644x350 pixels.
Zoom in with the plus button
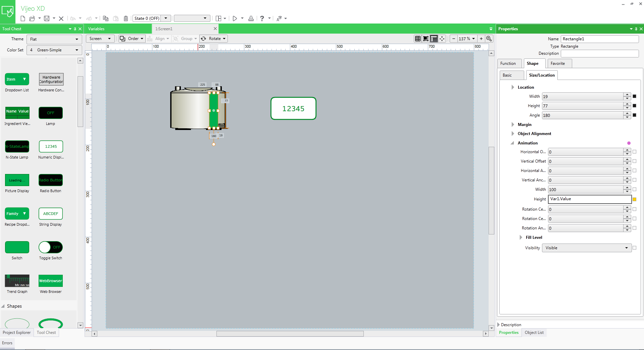481,39
